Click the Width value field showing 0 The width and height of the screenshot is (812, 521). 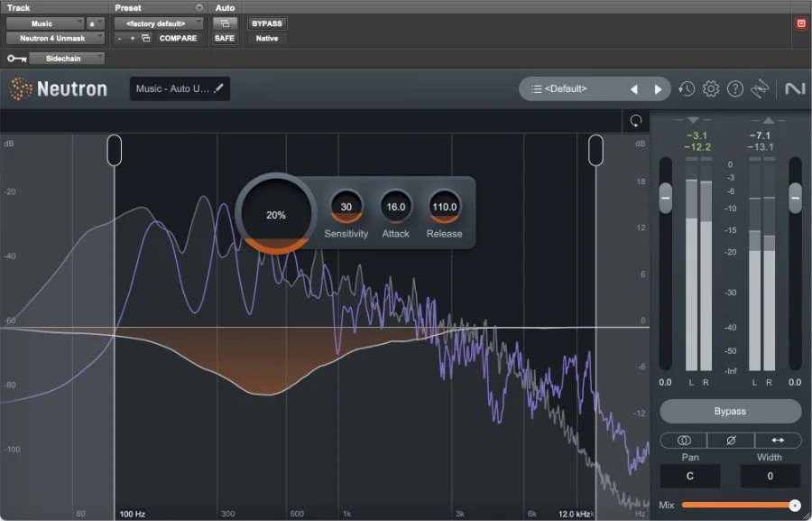(x=770, y=476)
